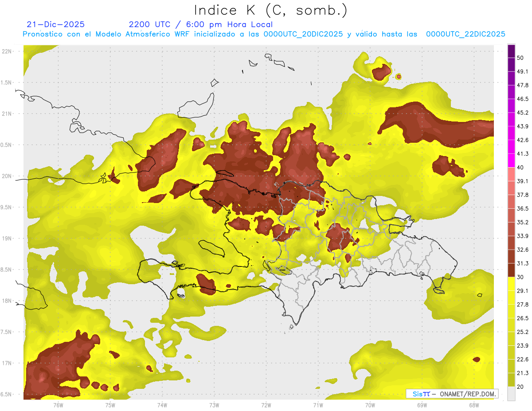
Task: Click the "72W" longitude label
Action: coord(266,405)
